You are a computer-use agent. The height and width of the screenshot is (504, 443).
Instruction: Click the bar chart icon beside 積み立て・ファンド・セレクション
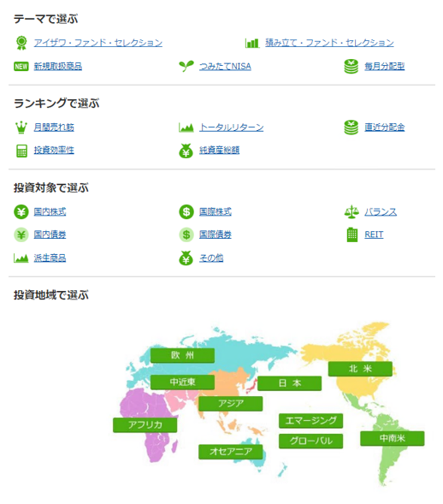(x=251, y=43)
